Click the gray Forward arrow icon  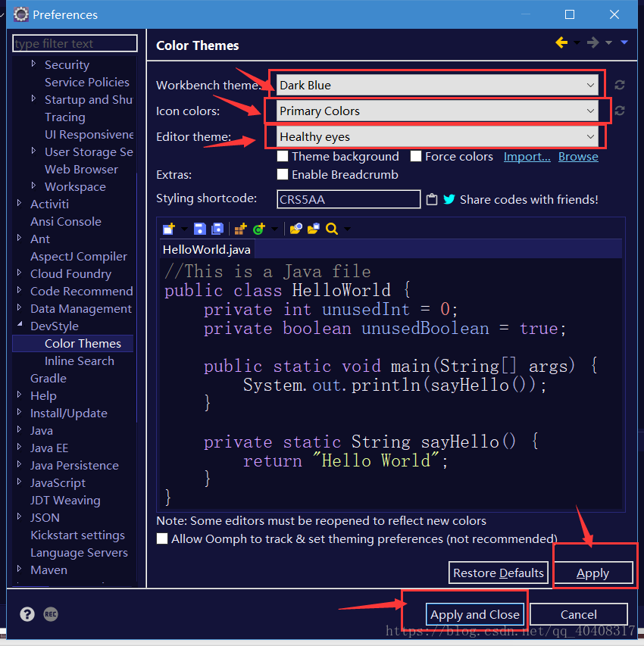[x=593, y=42]
